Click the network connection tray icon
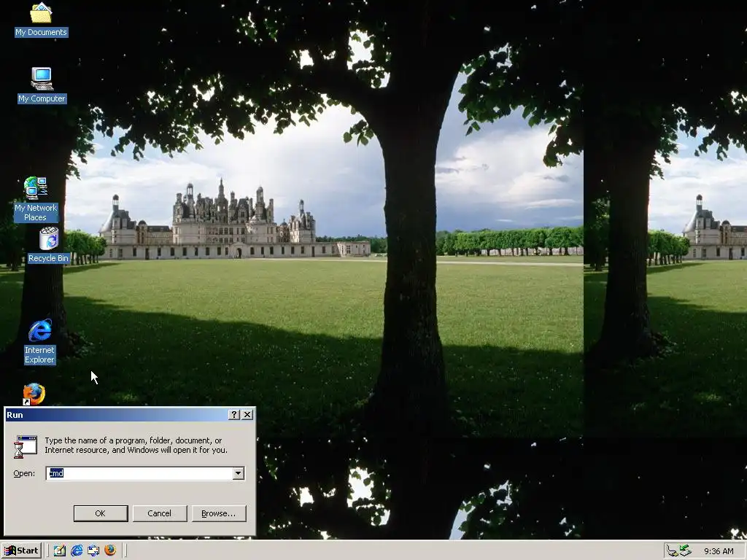The height and width of the screenshot is (560, 747). tap(672, 551)
